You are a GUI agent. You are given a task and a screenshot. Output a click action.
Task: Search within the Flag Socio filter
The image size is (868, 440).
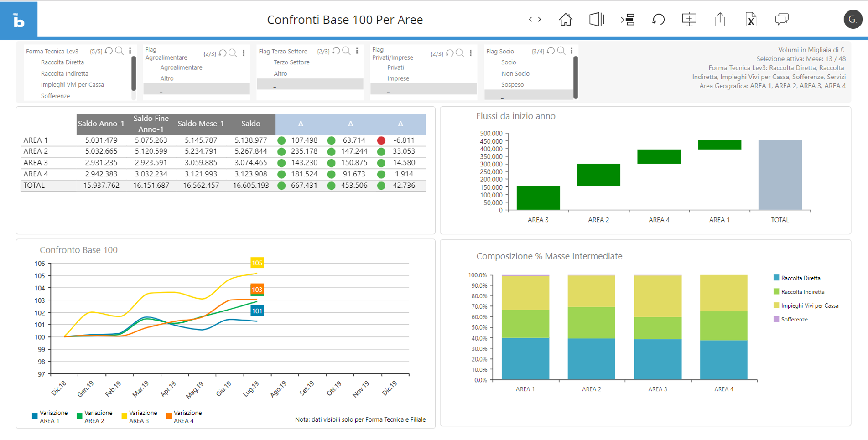click(x=561, y=51)
